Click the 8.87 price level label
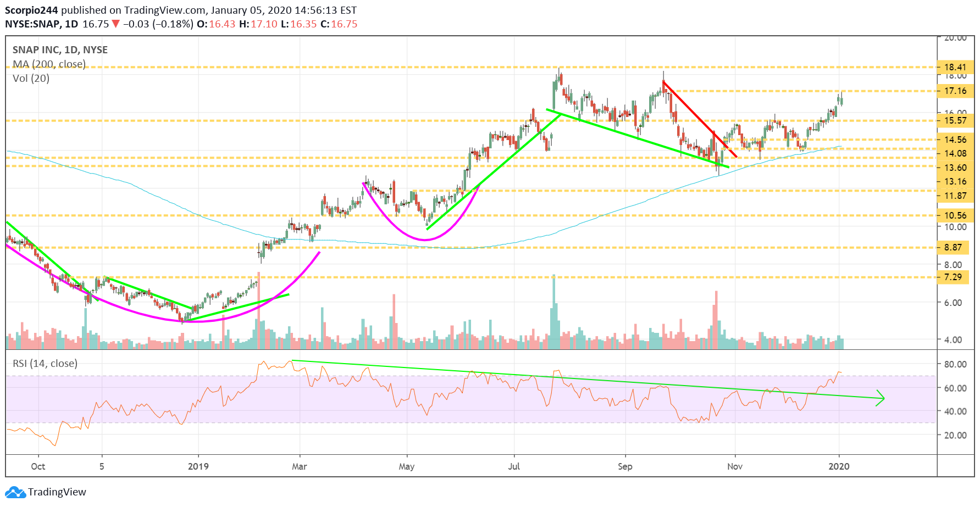 click(953, 247)
